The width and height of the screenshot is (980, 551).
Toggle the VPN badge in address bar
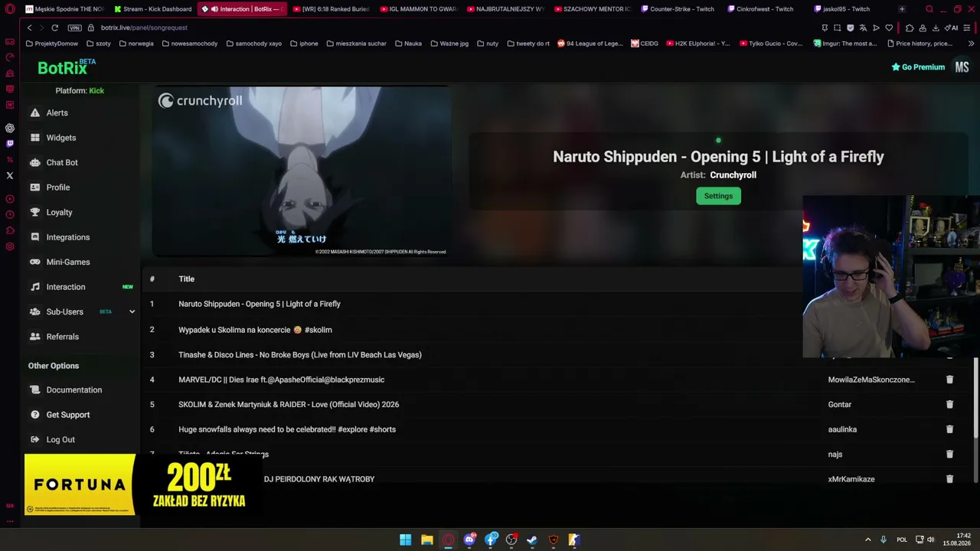pyautogui.click(x=74, y=28)
